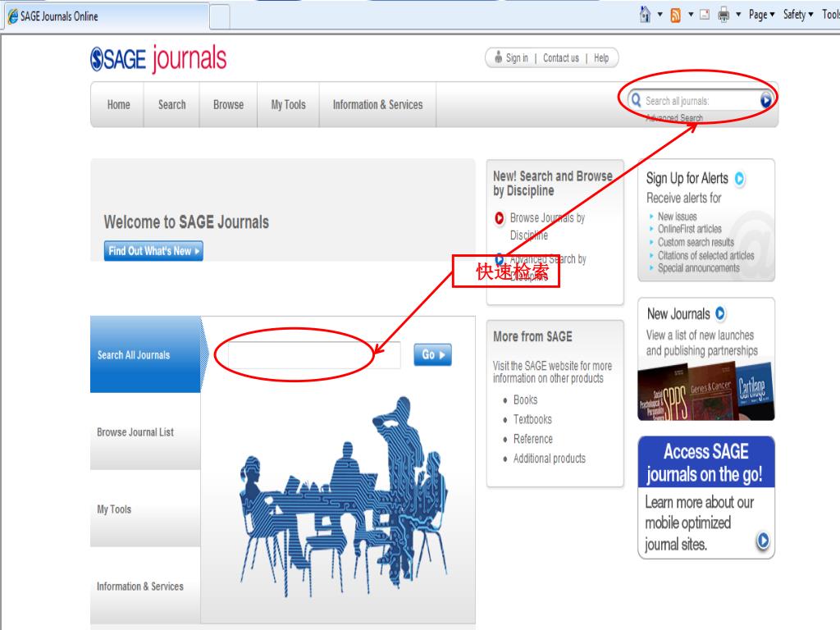This screenshot has height=630, width=840.
Task: Click the central journal search text box
Action: (314, 354)
